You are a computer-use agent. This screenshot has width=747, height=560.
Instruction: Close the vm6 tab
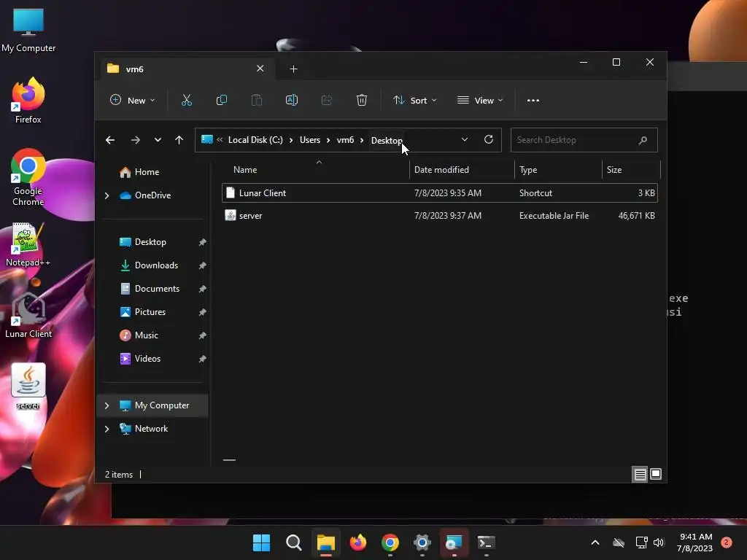(260, 69)
